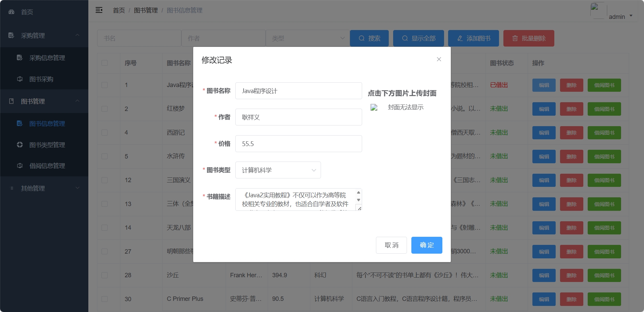644x312 pixels.
Task: Check the 三国演义 row checkbox
Action: coord(105,180)
